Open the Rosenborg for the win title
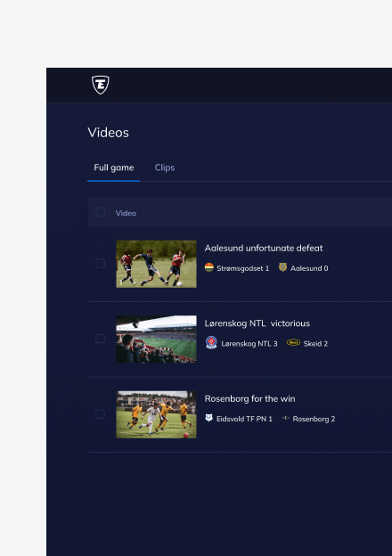 point(249,398)
